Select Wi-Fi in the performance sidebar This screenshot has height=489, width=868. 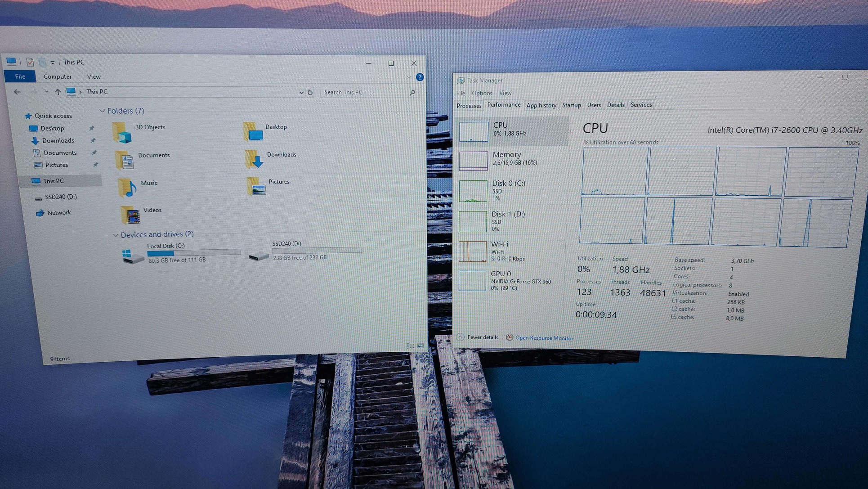coord(499,245)
